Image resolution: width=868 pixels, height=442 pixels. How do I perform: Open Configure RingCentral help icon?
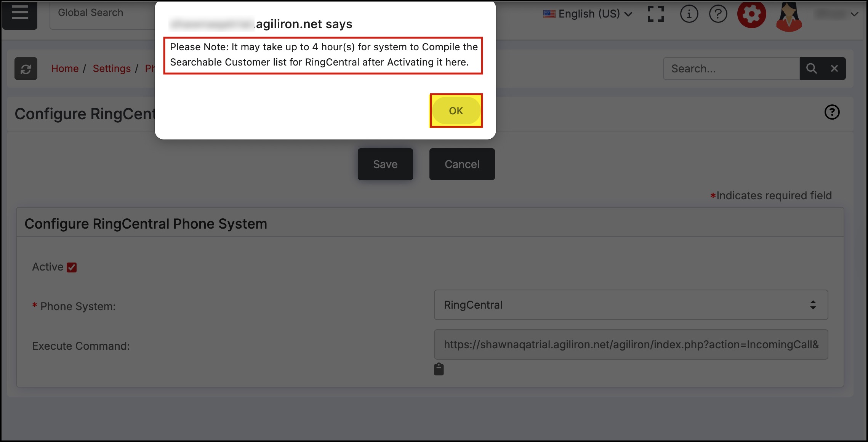pos(832,112)
